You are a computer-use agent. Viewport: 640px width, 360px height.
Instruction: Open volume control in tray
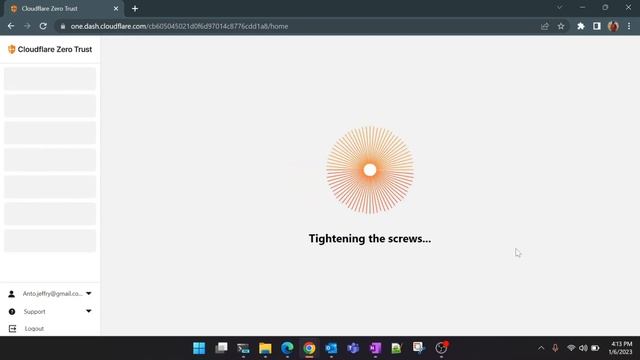pyautogui.click(x=583, y=348)
